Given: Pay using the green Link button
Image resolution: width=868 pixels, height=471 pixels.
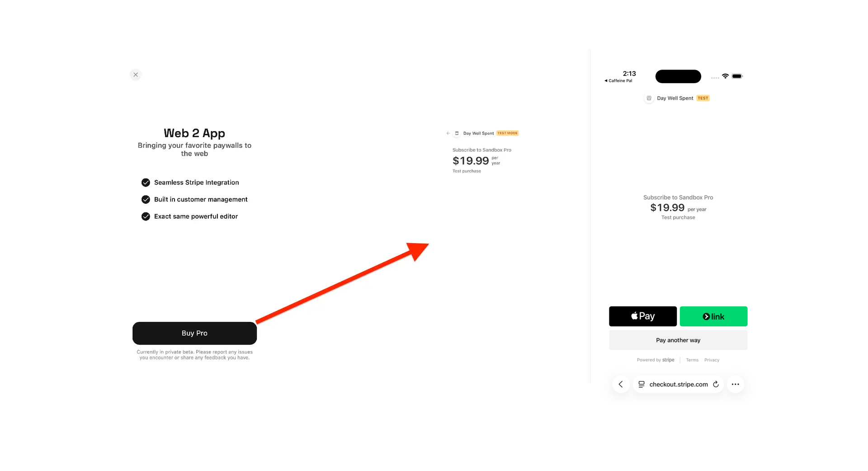Looking at the screenshot, I should tap(713, 316).
